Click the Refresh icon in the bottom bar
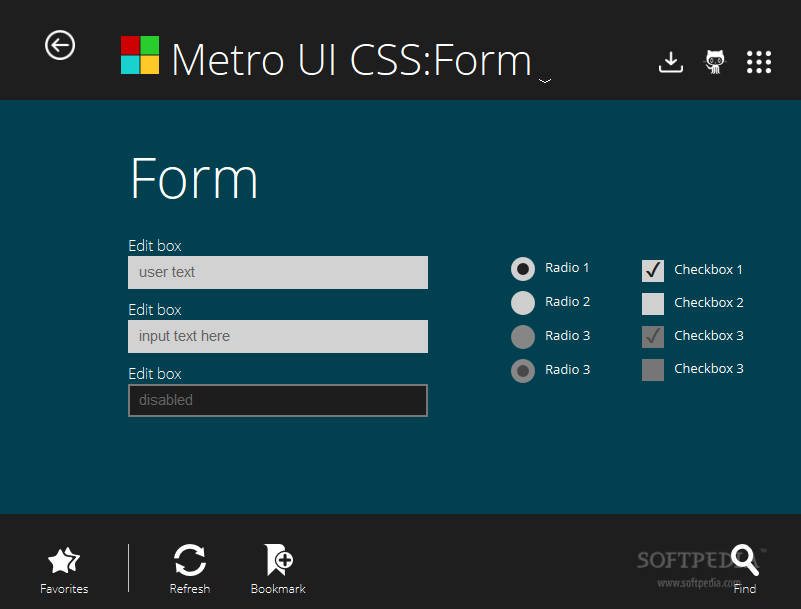 point(190,560)
